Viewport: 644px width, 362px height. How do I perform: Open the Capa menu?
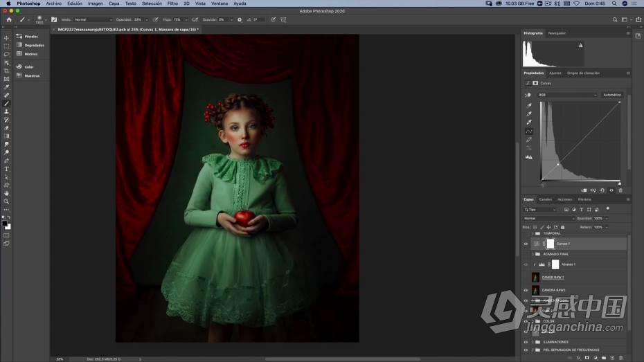pos(114,3)
